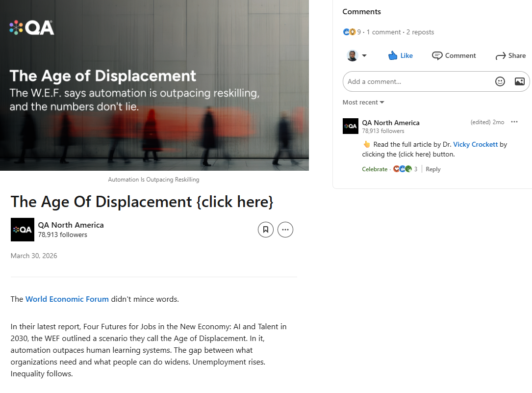This screenshot has width=532, height=393.
Task: Click the Share arrow button
Action: [510, 55]
